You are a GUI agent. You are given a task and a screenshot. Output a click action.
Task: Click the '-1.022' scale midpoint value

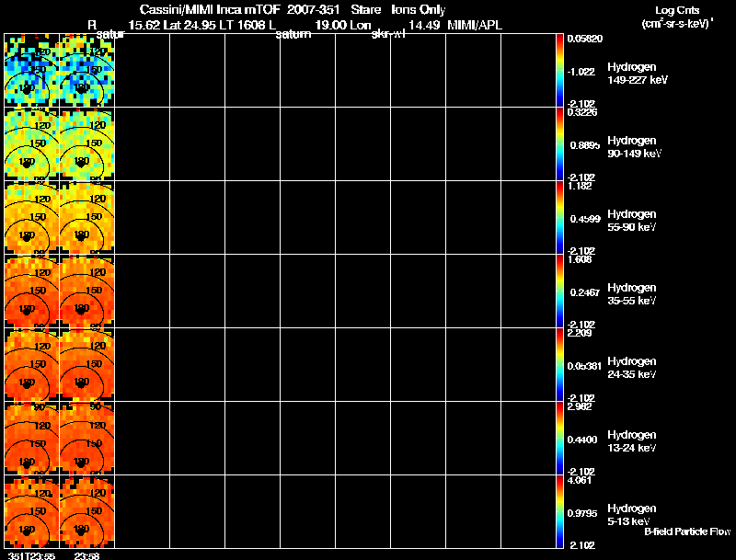[x=581, y=72]
